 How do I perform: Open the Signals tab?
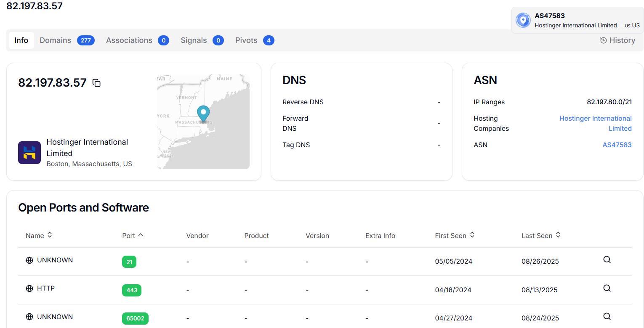pyautogui.click(x=202, y=40)
